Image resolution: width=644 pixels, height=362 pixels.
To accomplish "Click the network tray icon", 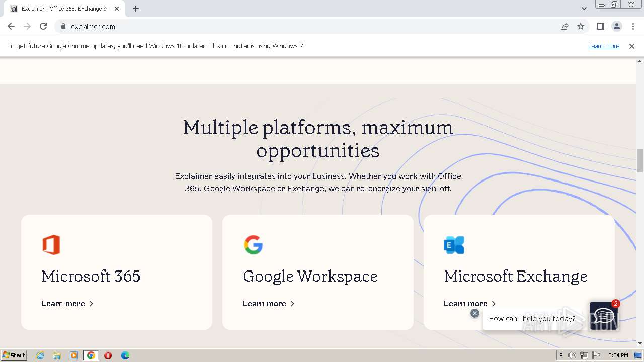I will pos(584,355).
